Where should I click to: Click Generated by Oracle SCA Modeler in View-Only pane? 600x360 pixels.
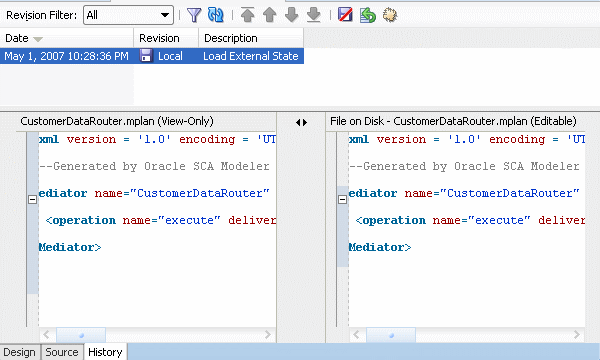tap(154, 166)
